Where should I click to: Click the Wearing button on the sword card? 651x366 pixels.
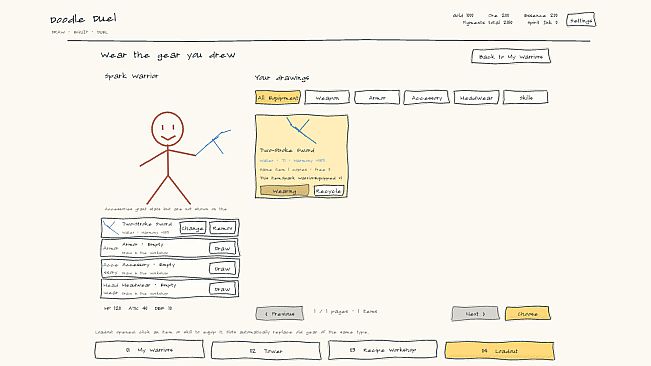(x=284, y=191)
